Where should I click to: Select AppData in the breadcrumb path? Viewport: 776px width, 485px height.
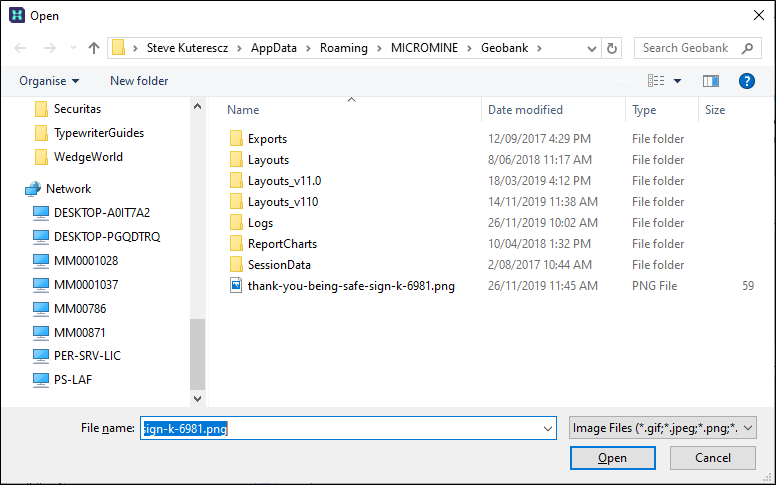(x=274, y=48)
